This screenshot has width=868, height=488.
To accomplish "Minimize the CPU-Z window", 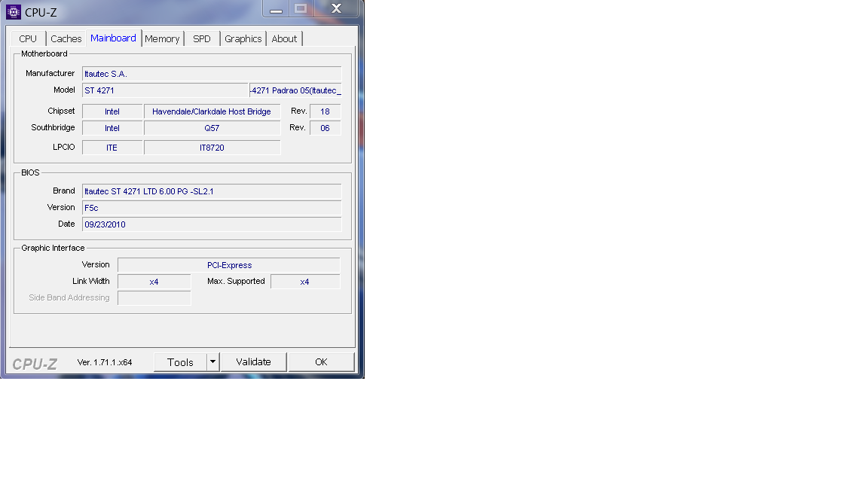I will click(276, 9).
